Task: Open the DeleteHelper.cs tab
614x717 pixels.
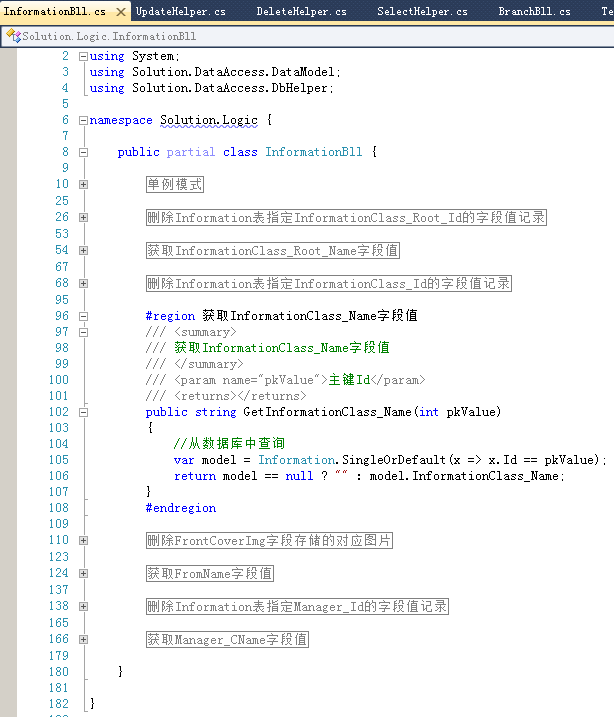Action: coord(301,12)
